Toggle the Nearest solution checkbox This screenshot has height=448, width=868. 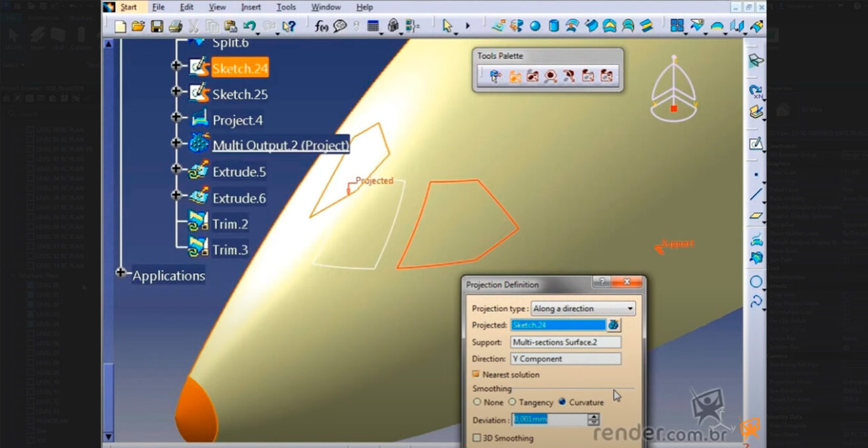(x=476, y=374)
